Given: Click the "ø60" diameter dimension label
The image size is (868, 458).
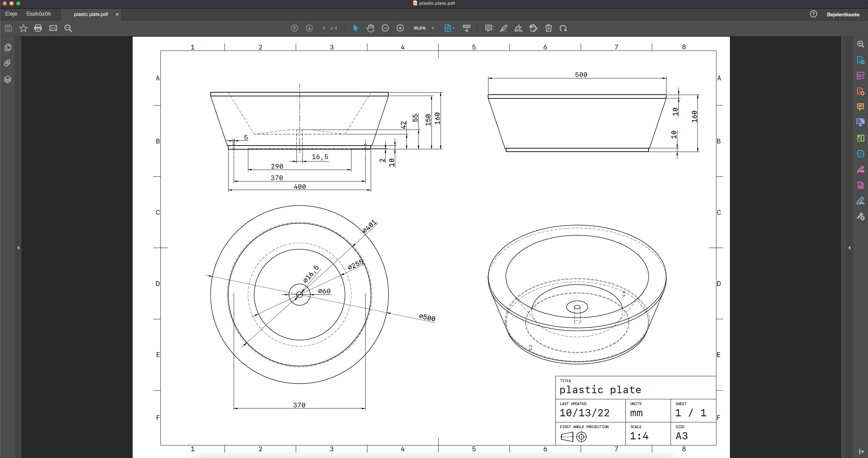Looking at the screenshot, I should coord(324,291).
